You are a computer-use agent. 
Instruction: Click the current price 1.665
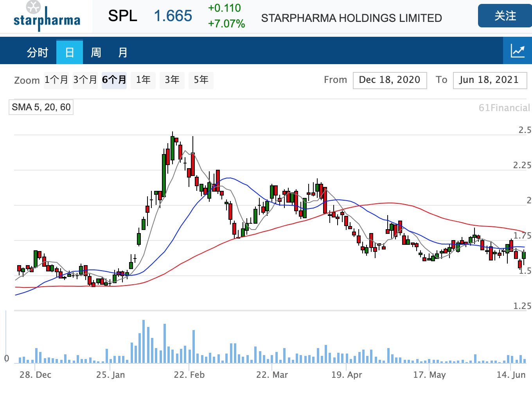(173, 16)
